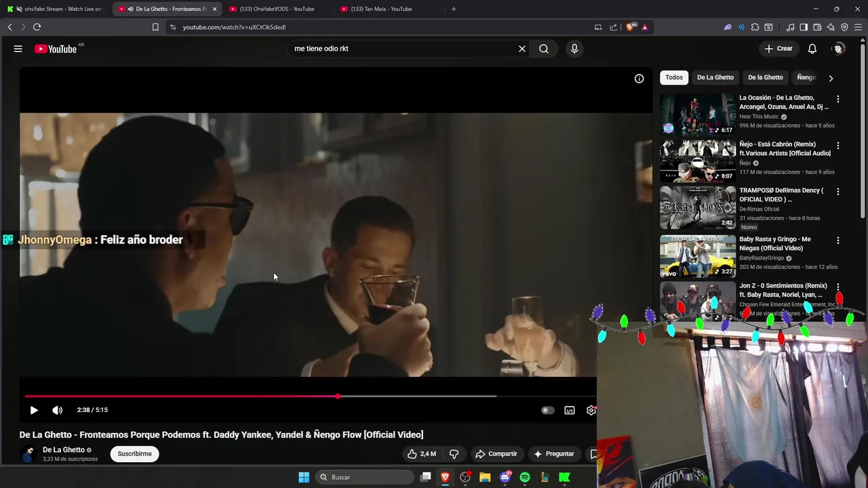Click the progress bar scrubber dot

(338, 396)
